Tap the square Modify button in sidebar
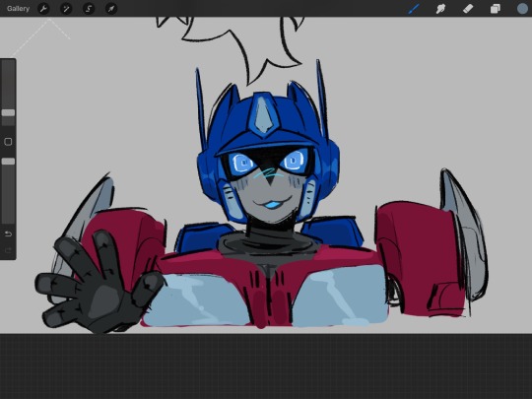 [8, 142]
